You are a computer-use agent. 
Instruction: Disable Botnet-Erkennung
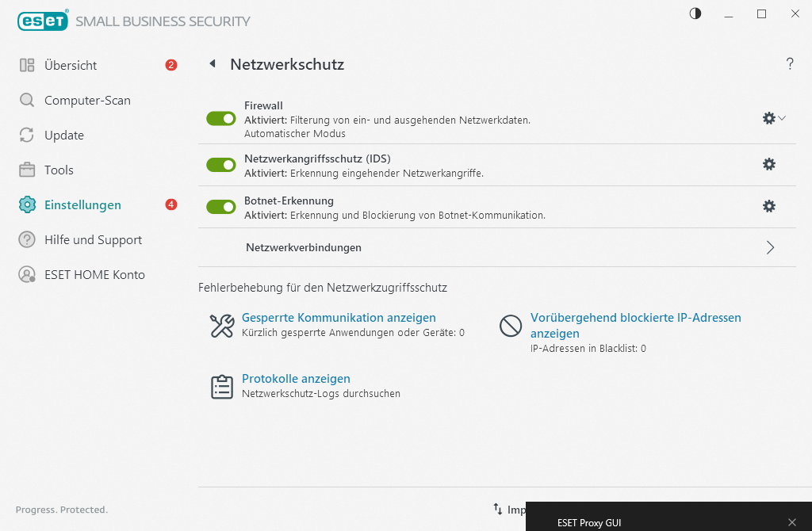(220, 206)
